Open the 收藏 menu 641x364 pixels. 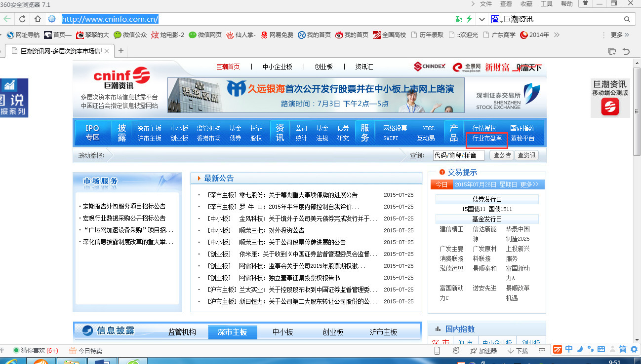point(526,4)
